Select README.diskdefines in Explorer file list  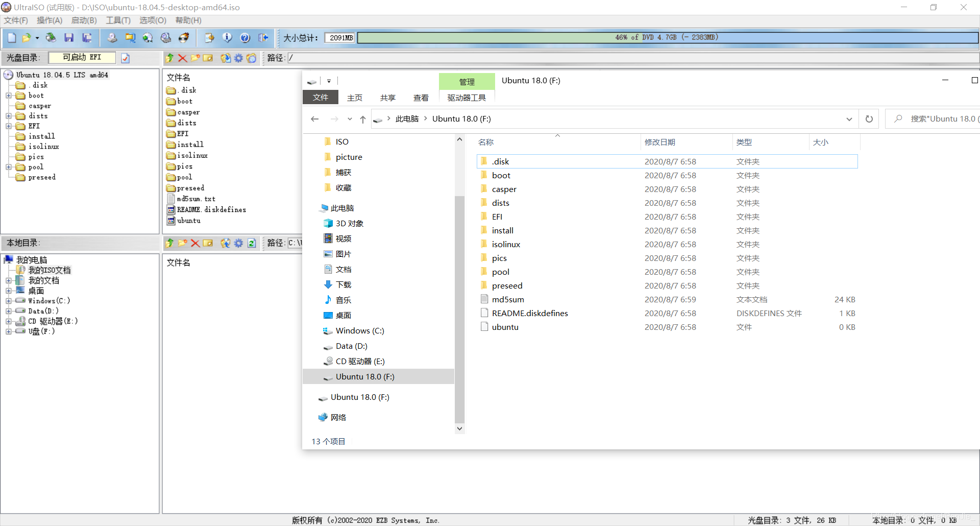pyautogui.click(x=667, y=314)
